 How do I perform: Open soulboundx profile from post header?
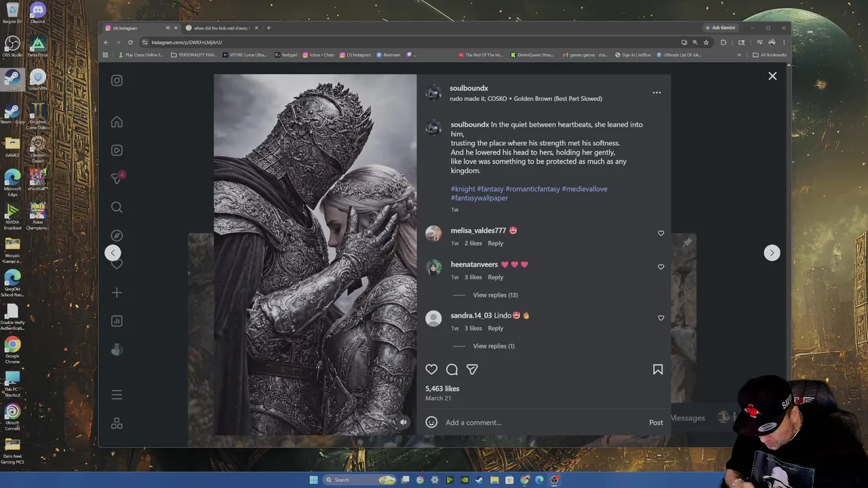469,88
